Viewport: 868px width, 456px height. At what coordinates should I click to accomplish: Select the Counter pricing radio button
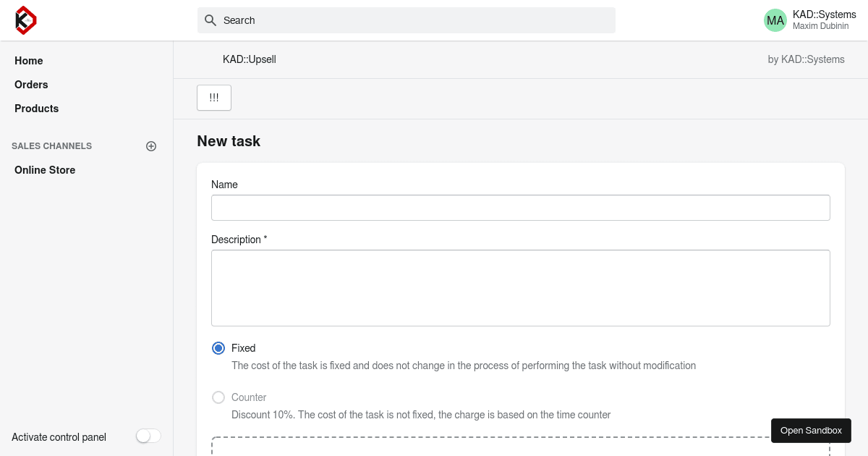218,397
